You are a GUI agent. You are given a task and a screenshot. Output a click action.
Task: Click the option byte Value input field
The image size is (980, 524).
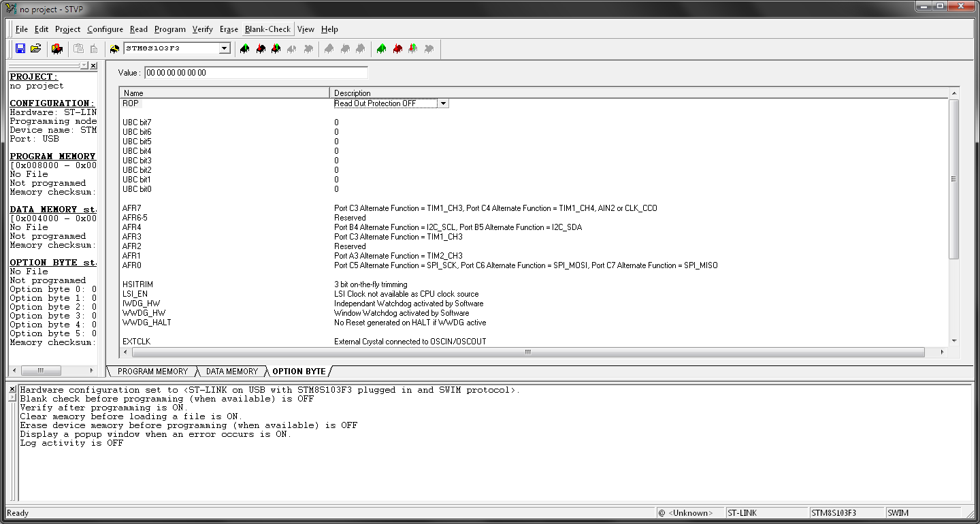[x=256, y=72]
